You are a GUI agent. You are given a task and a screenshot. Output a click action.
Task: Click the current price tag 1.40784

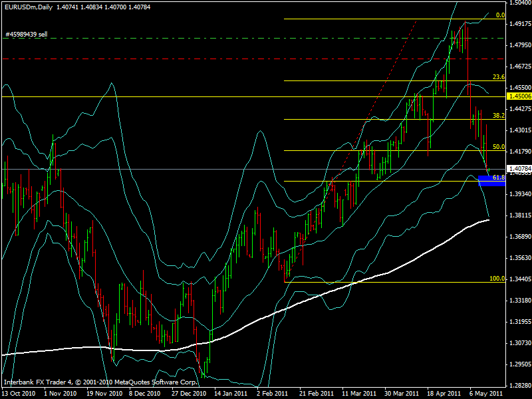pos(519,169)
